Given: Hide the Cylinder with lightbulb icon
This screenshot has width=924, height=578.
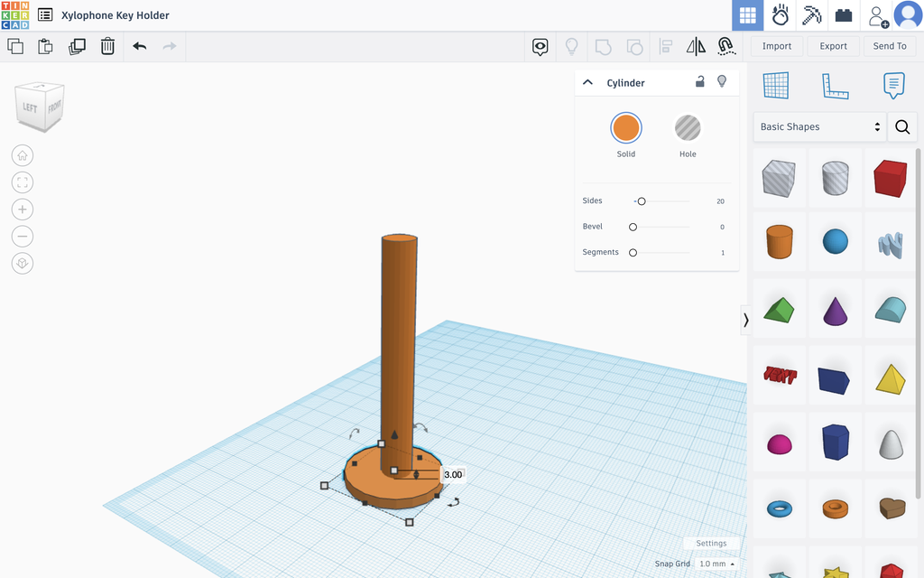Looking at the screenshot, I should tap(722, 81).
